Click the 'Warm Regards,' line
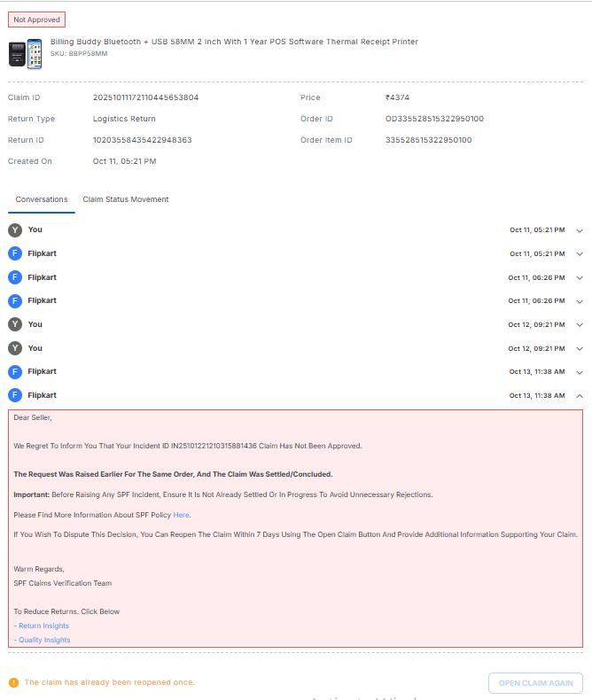 click(39, 569)
